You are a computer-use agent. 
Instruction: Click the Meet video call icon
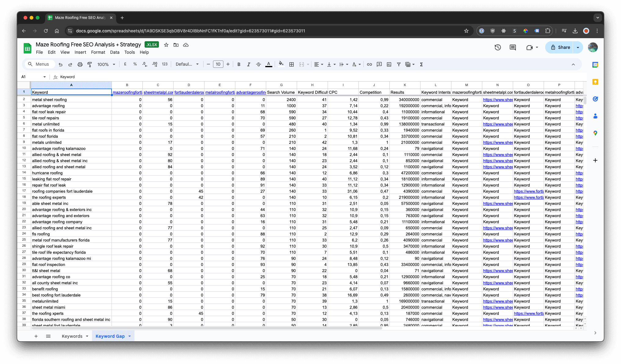(x=530, y=47)
